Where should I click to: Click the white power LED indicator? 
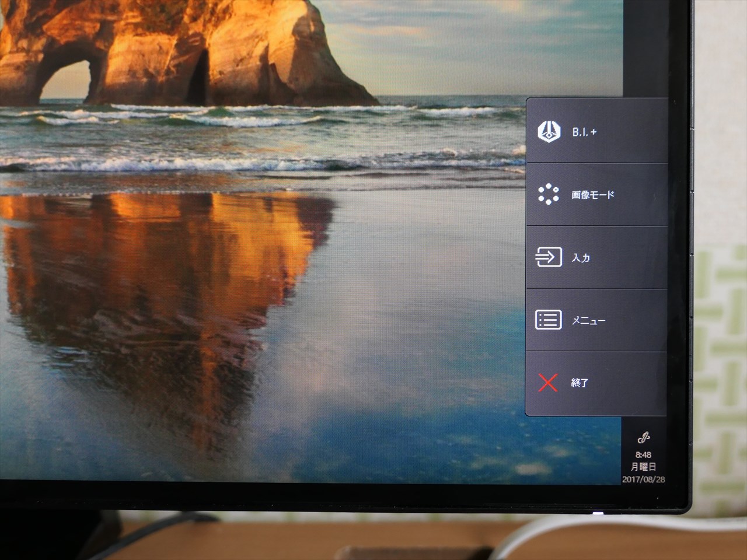pos(597,513)
